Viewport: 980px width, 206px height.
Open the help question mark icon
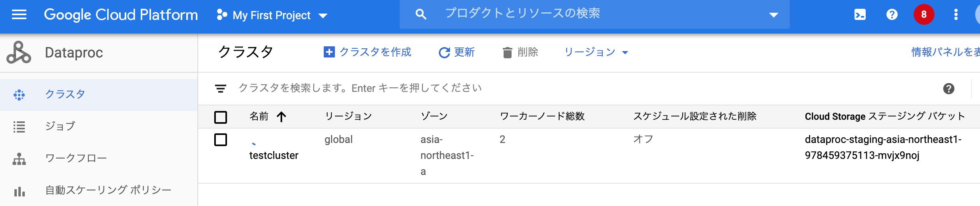(x=892, y=15)
